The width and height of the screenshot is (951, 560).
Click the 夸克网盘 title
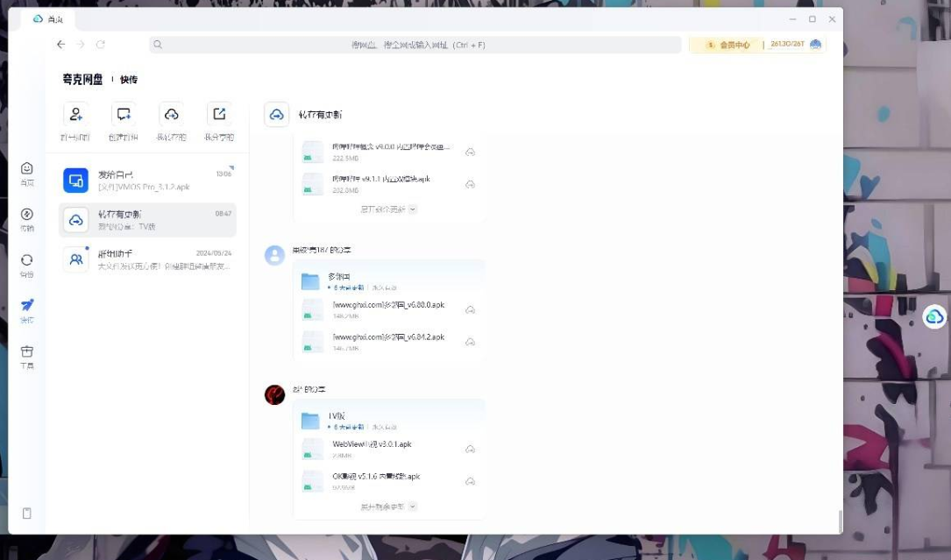[x=82, y=80]
